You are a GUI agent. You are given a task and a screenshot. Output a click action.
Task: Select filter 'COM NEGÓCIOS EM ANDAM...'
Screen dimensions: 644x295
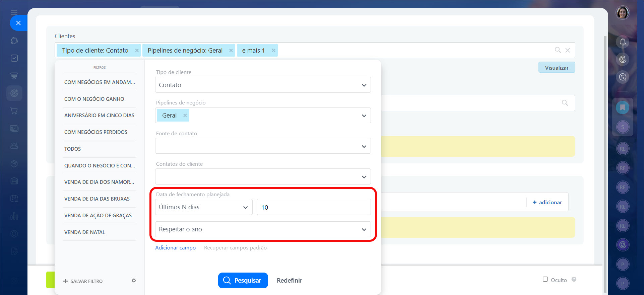[100, 82]
